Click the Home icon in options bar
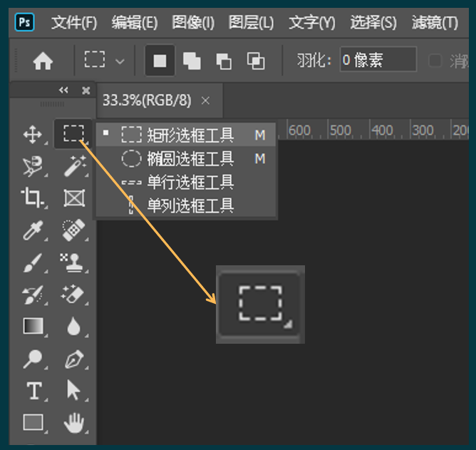This screenshot has width=476, height=450. 43,61
